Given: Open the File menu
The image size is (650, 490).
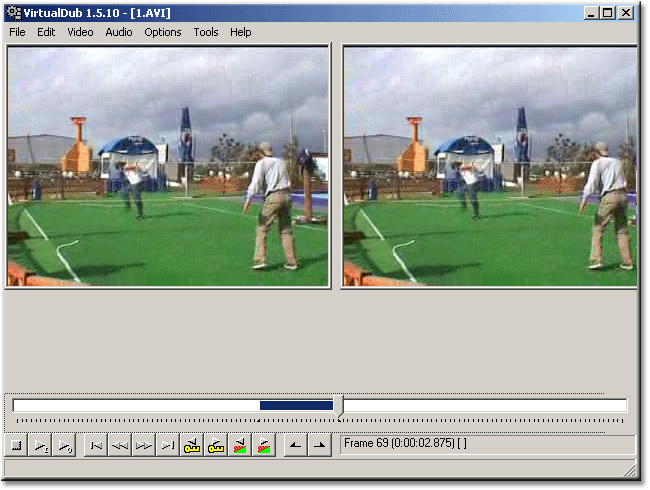Looking at the screenshot, I should [x=17, y=32].
